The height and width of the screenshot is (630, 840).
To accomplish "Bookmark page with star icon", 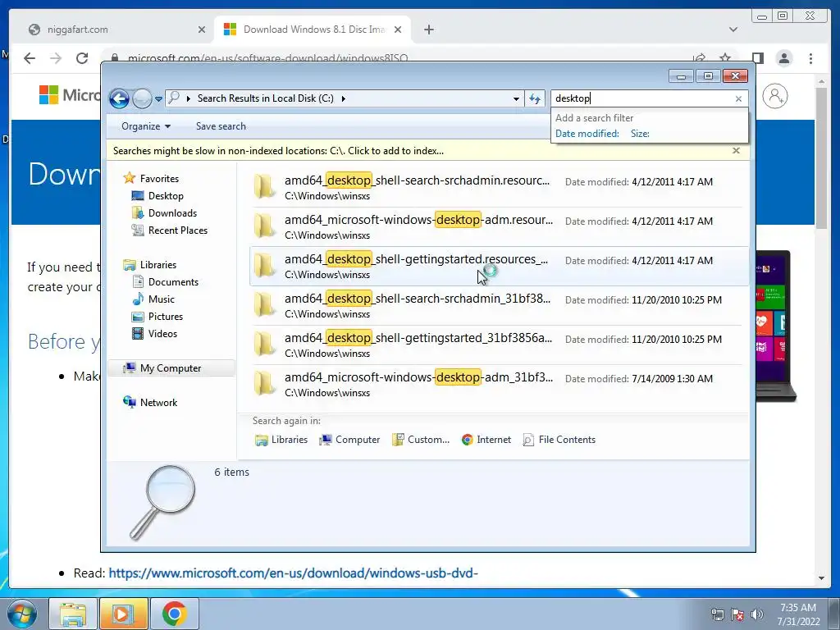I will pos(725,57).
